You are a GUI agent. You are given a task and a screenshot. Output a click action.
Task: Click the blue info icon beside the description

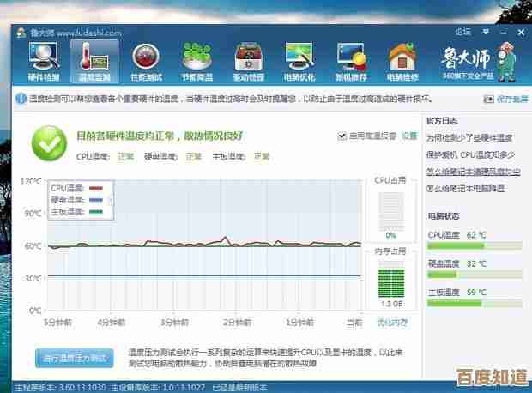21,99
